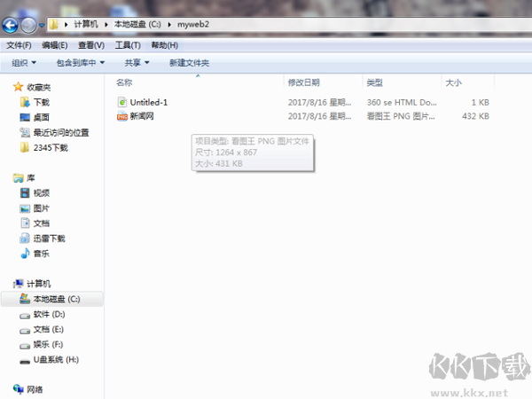Sort the list by the 大小 column header
This screenshot has height=399, width=532.
click(453, 82)
